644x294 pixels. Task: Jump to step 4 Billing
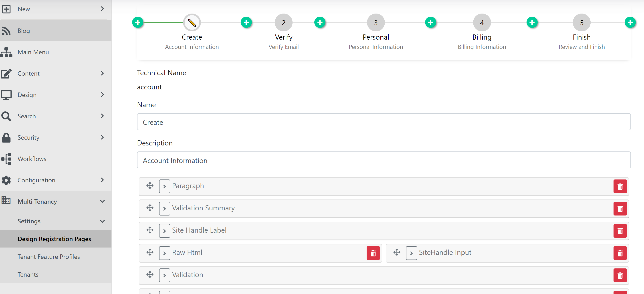click(x=482, y=22)
